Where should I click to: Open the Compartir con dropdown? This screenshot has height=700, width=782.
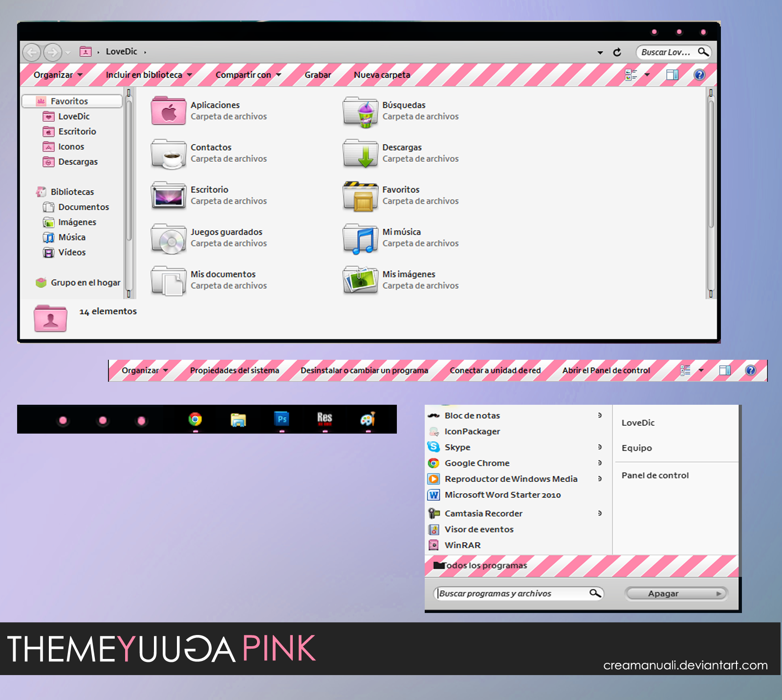click(248, 75)
